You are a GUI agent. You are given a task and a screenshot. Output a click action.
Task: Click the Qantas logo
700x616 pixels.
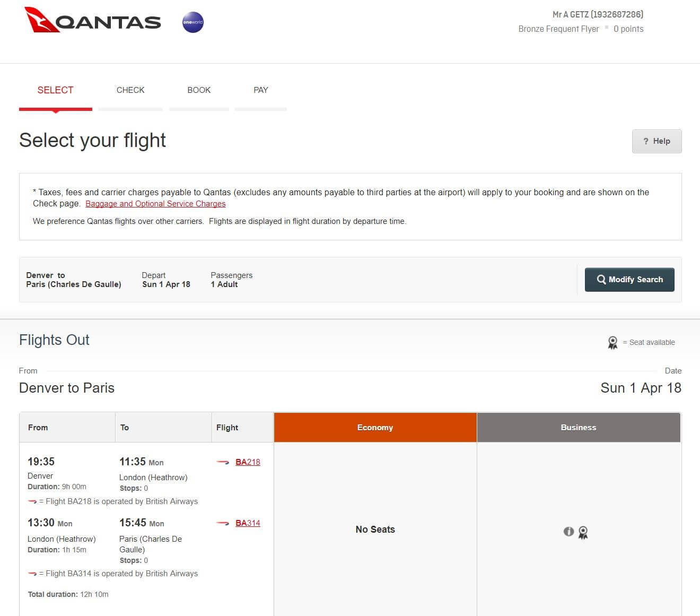(93, 21)
